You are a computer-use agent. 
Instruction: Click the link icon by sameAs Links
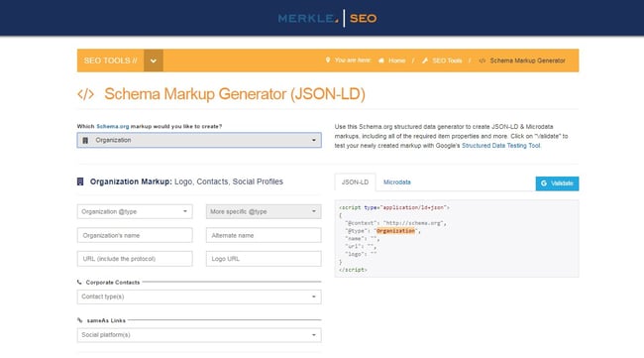[x=79, y=320]
